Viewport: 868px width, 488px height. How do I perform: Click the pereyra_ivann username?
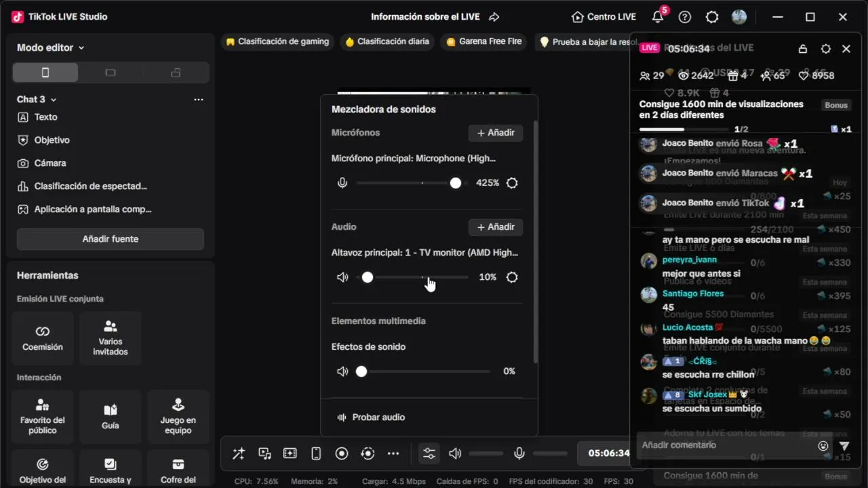pyautogui.click(x=690, y=260)
